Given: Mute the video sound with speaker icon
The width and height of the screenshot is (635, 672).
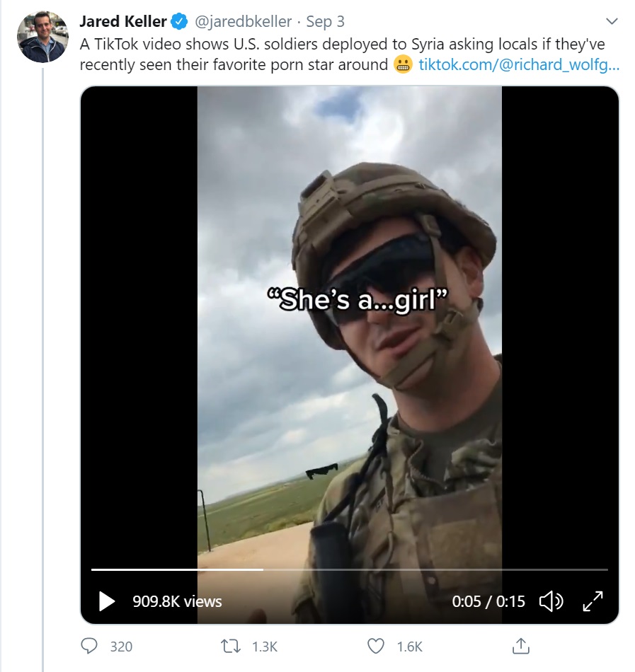Looking at the screenshot, I should 551,602.
